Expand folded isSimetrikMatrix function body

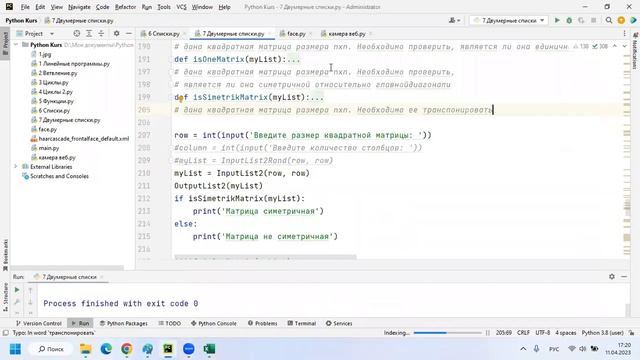coord(317,98)
